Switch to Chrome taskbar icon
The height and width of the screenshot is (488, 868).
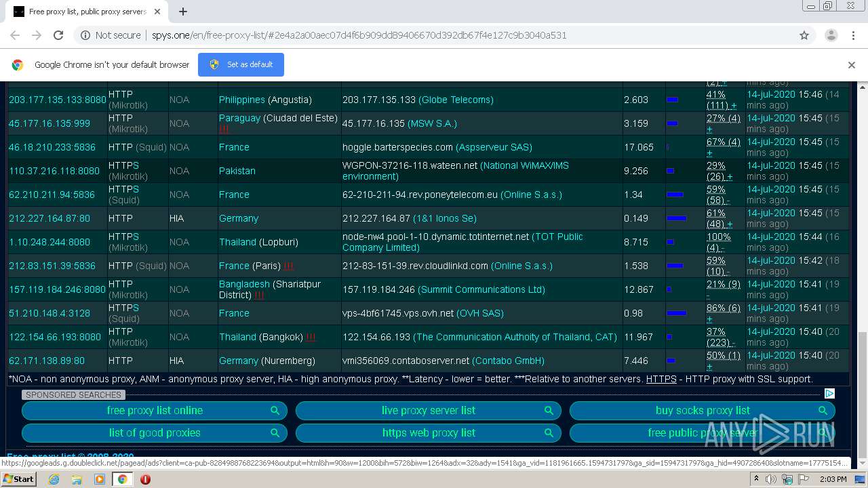[x=122, y=479]
